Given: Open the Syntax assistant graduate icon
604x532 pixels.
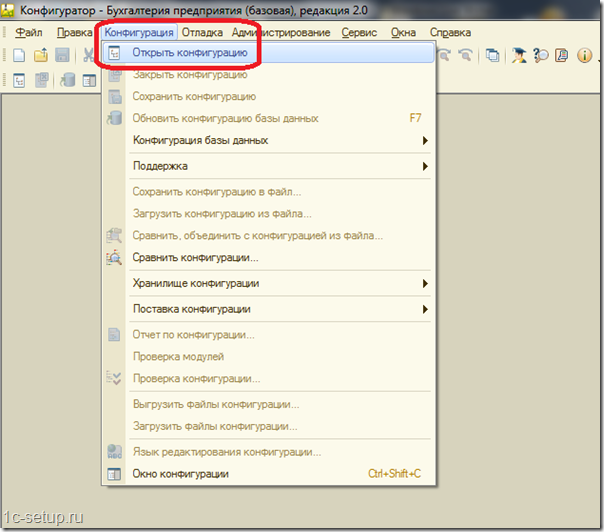Looking at the screenshot, I should pos(519,55).
